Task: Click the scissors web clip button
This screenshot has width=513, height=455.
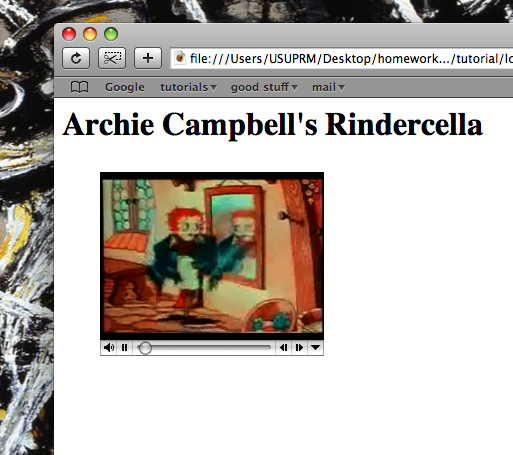Action: [x=112, y=58]
